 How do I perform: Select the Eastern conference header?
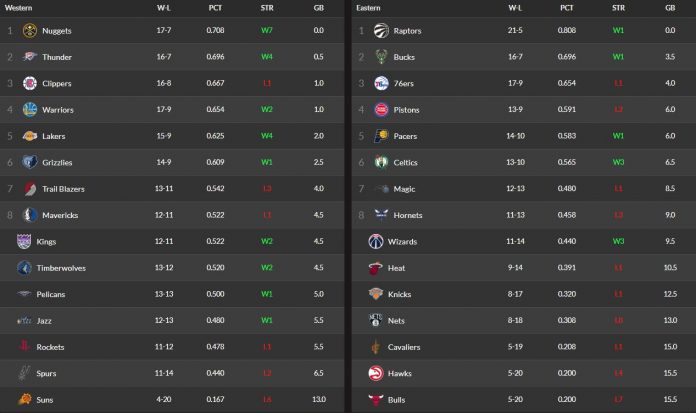(x=369, y=7)
